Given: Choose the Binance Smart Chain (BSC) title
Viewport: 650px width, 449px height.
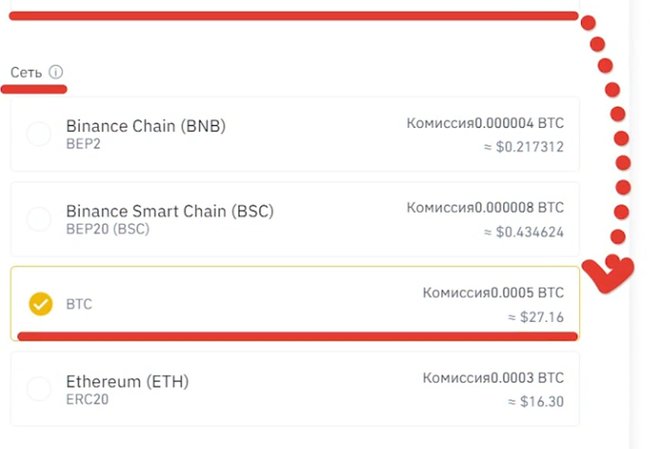Looking at the screenshot, I should 170,211.
